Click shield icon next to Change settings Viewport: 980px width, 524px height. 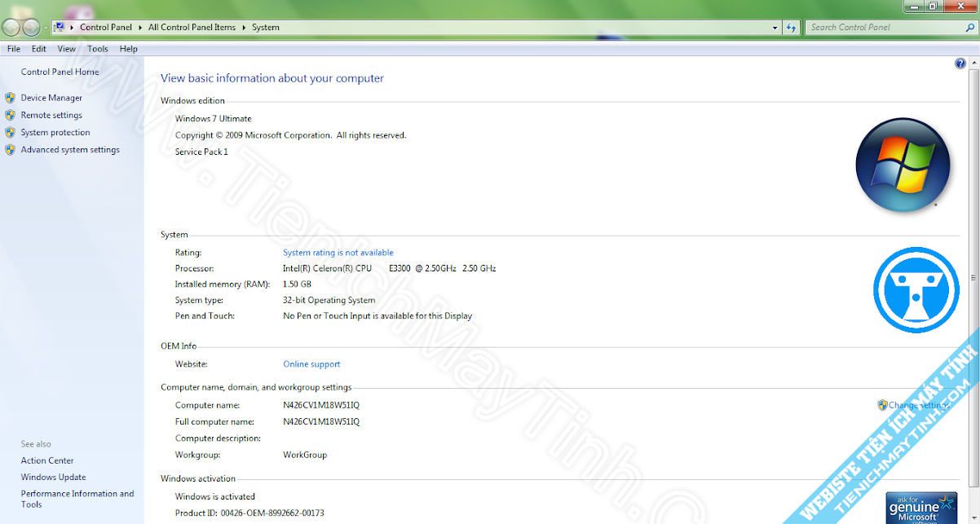[x=882, y=405]
